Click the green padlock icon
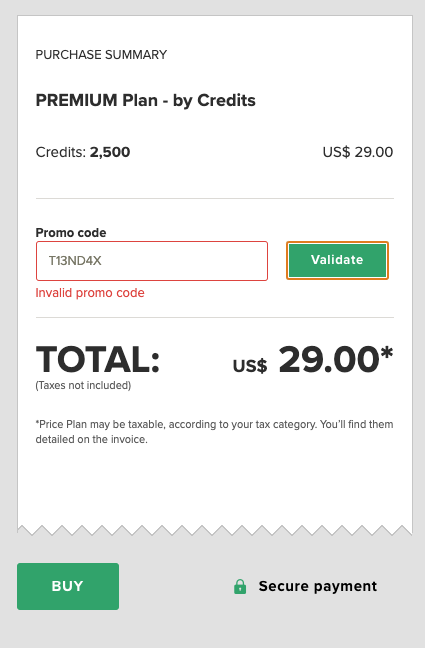This screenshot has height=648, width=425. coord(240,586)
